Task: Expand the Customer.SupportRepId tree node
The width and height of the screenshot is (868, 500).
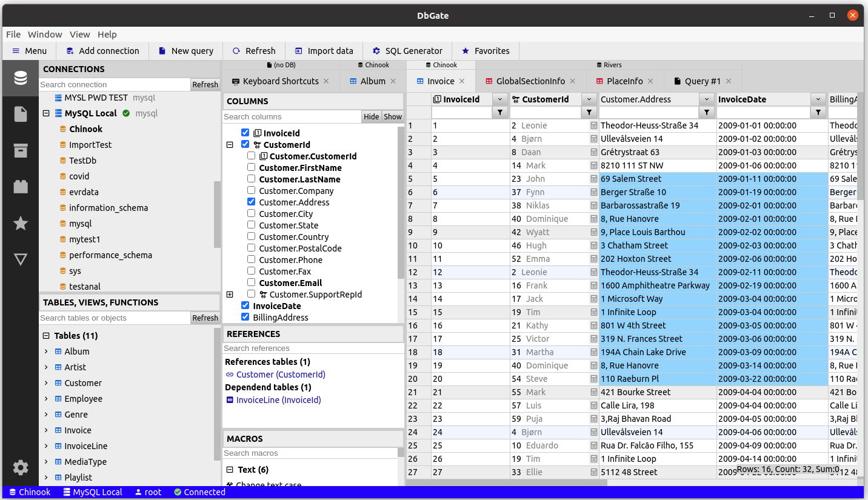Action: 230,295
